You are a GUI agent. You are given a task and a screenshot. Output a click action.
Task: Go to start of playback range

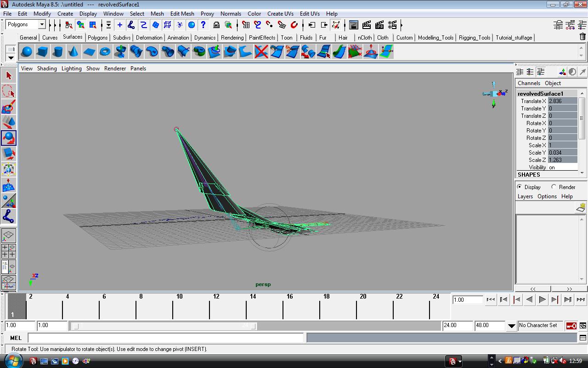[x=491, y=299]
